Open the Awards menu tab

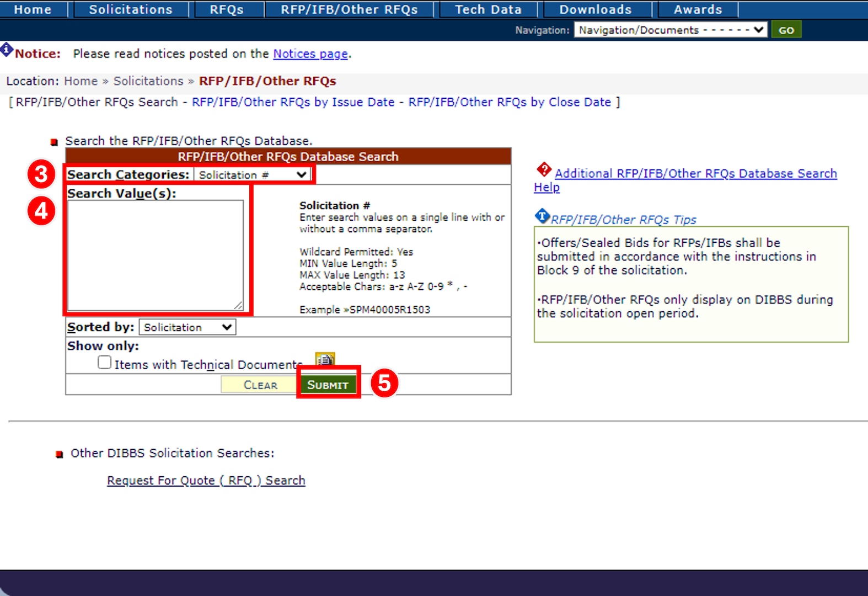tap(698, 9)
